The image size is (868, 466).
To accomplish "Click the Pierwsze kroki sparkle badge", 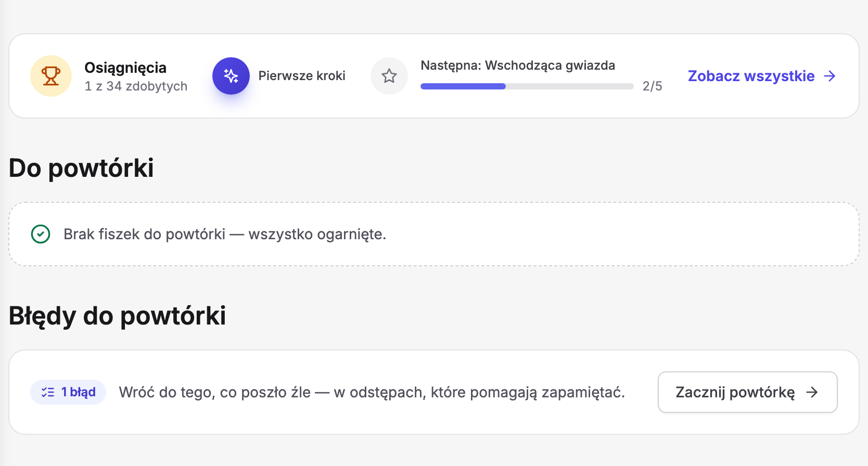I will (231, 76).
